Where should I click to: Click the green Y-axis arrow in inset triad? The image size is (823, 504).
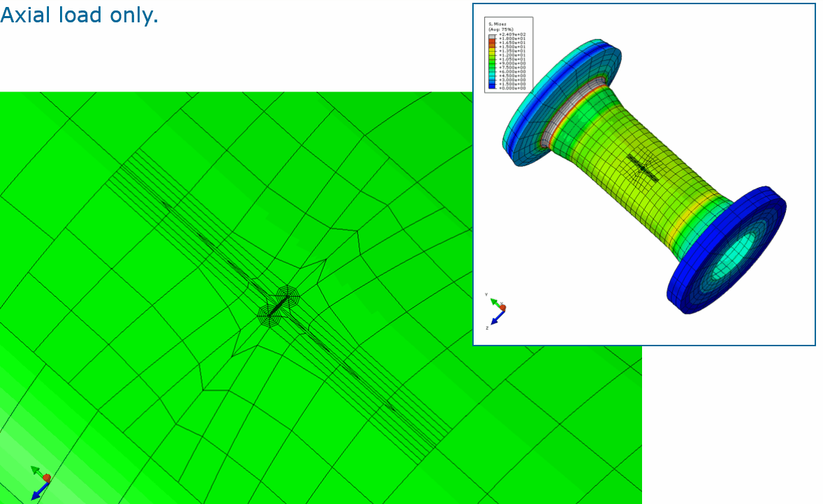pos(493,302)
